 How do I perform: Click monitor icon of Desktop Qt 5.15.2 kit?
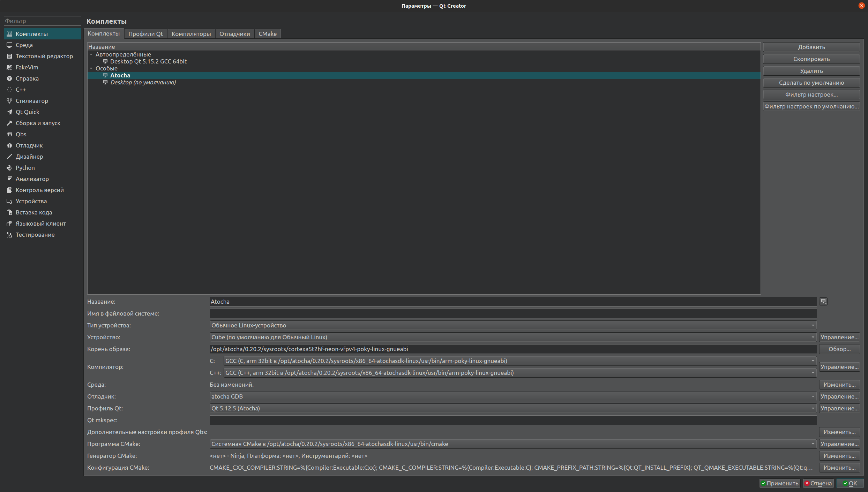(x=105, y=61)
